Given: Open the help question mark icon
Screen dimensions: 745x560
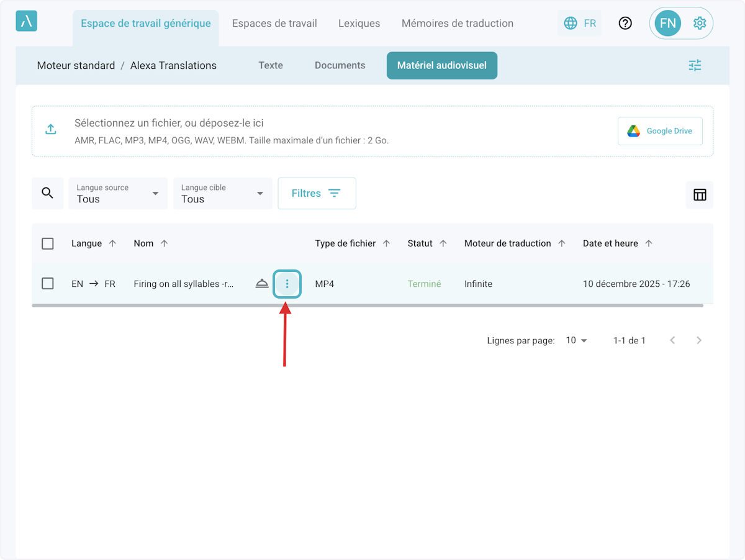Looking at the screenshot, I should (625, 24).
